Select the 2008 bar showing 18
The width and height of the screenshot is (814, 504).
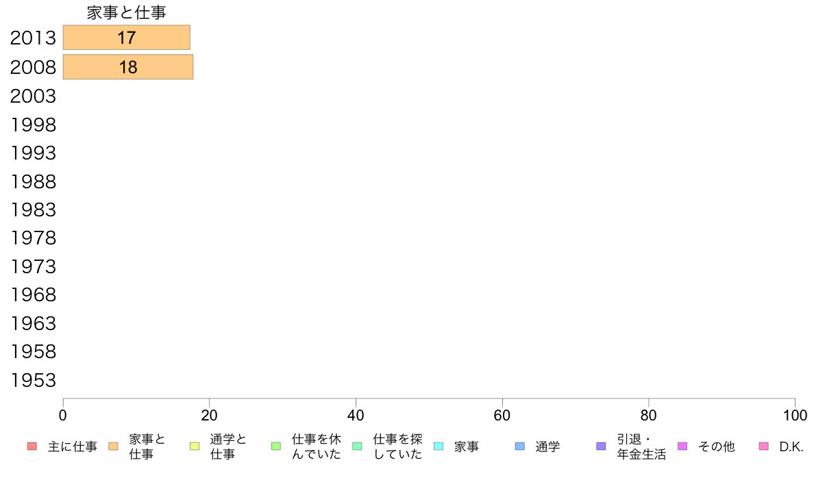pyautogui.click(x=128, y=67)
